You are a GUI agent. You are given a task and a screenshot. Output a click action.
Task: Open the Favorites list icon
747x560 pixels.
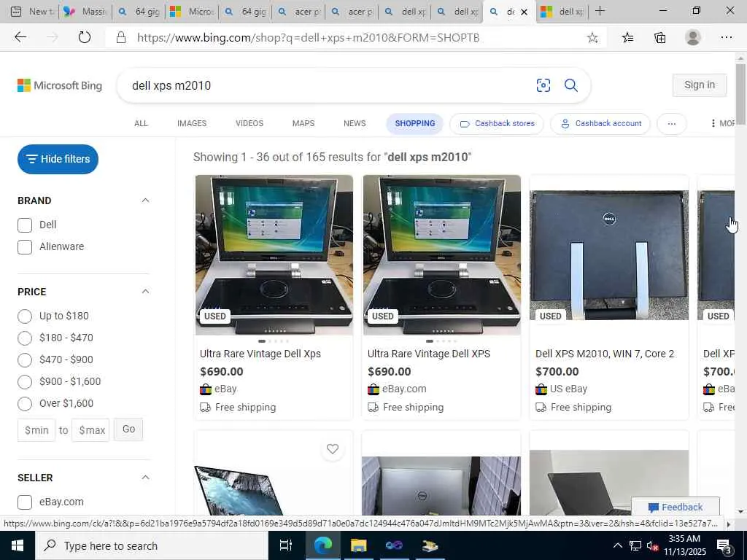(627, 38)
